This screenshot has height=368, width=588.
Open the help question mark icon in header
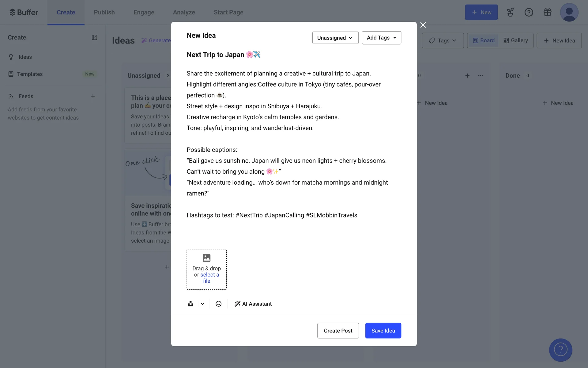coord(529,12)
